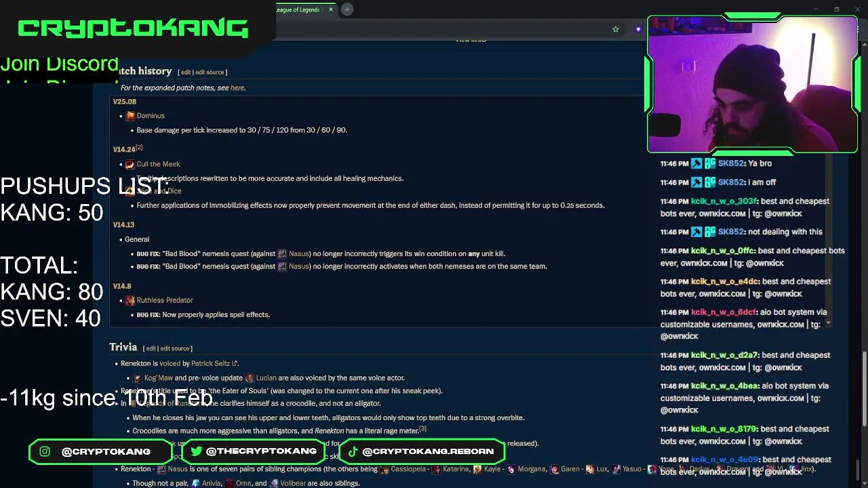
Task: Click the Lucian champion icon
Action: pos(250,378)
